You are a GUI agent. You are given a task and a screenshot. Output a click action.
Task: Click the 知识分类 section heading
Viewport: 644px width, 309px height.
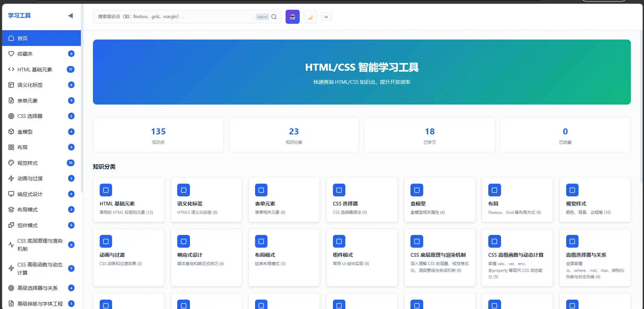pos(104,167)
